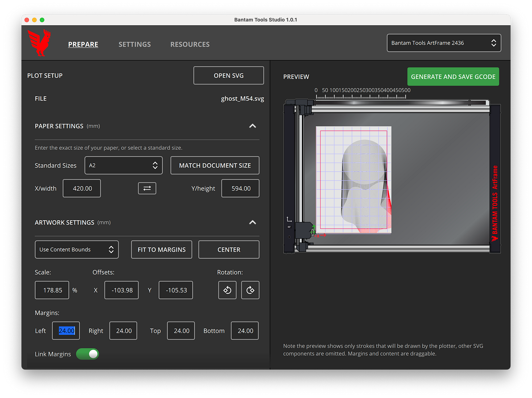Collapse the Artwork Settings section
532x398 pixels.
[x=252, y=222]
